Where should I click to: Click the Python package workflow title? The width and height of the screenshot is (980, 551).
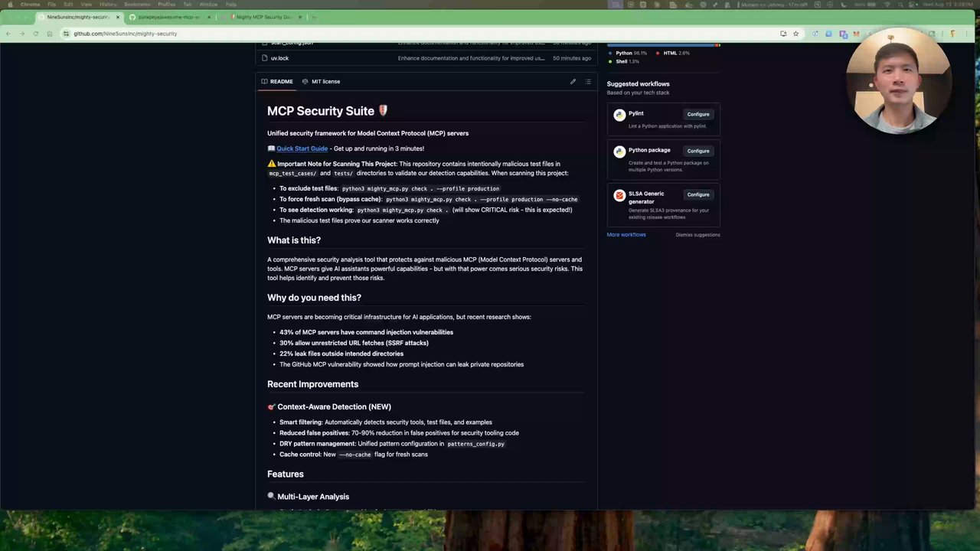click(x=649, y=150)
